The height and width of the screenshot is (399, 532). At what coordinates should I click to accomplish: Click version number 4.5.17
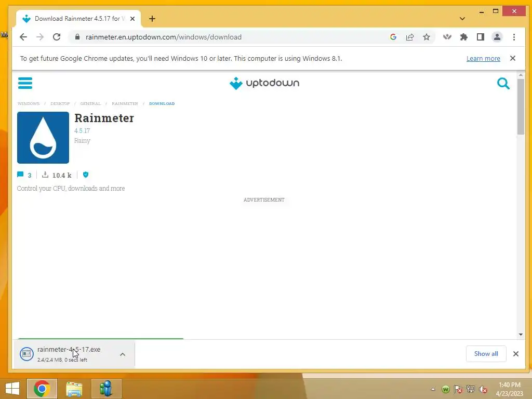tap(82, 130)
